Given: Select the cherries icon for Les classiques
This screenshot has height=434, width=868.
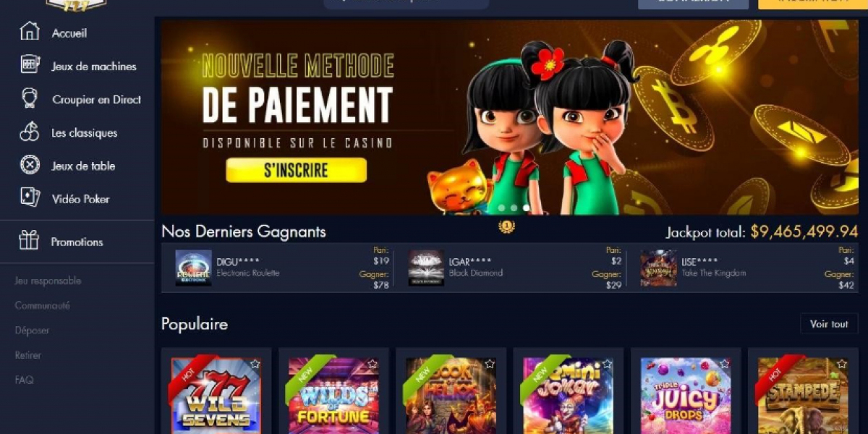Looking at the screenshot, I should click(30, 132).
